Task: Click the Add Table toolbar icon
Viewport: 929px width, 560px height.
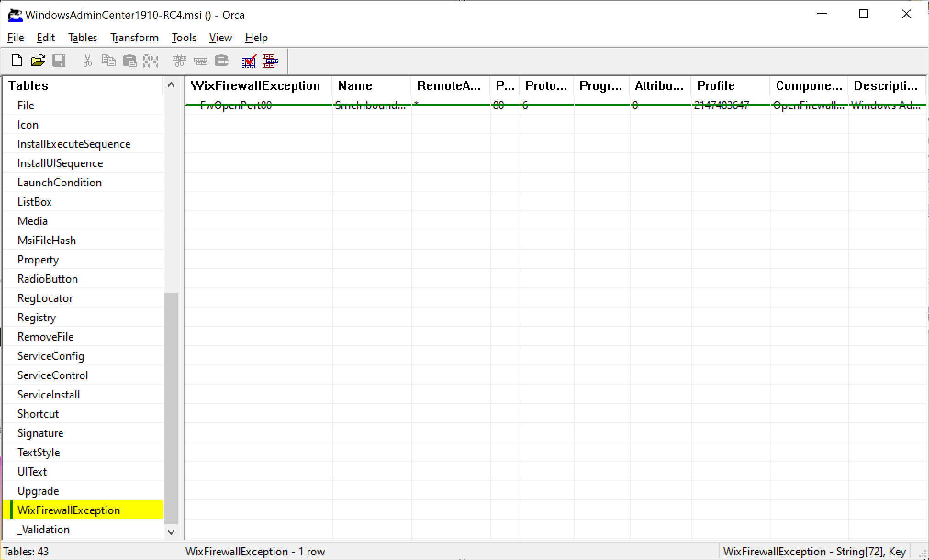Action: 179,61
